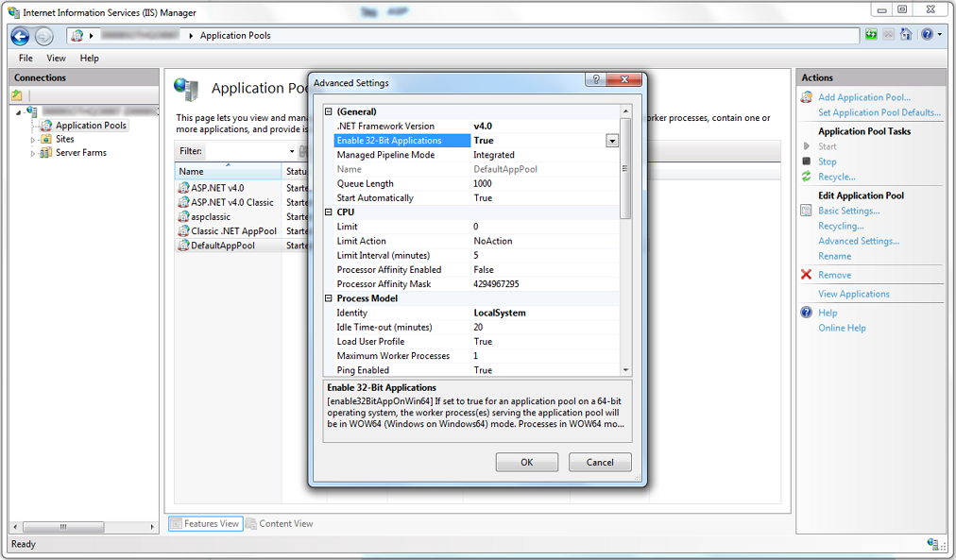Image resolution: width=956 pixels, height=560 pixels.
Task: Click the green Refresh page icon
Action: pos(871,35)
